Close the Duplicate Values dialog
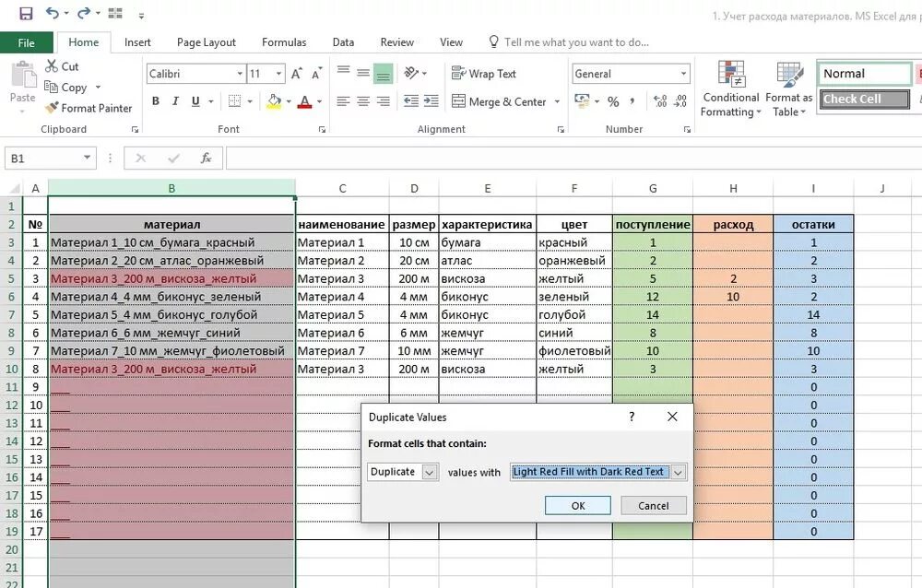922x588 pixels. click(672, 417)
